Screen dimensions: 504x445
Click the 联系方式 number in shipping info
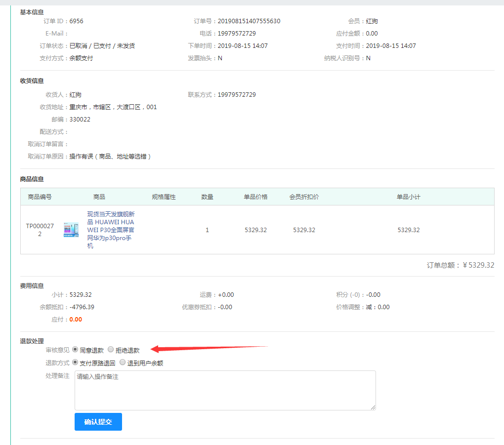tap(237, 95)
